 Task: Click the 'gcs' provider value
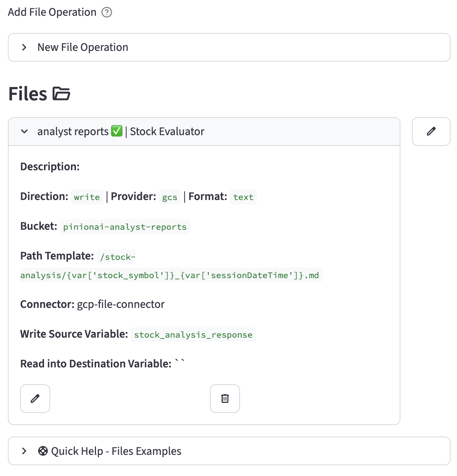[x=170, y=197]
